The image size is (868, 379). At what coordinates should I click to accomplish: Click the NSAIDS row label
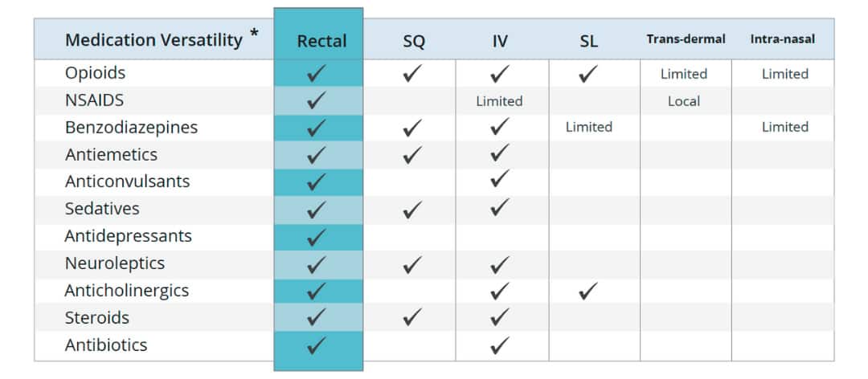click(x=96, y=100)
